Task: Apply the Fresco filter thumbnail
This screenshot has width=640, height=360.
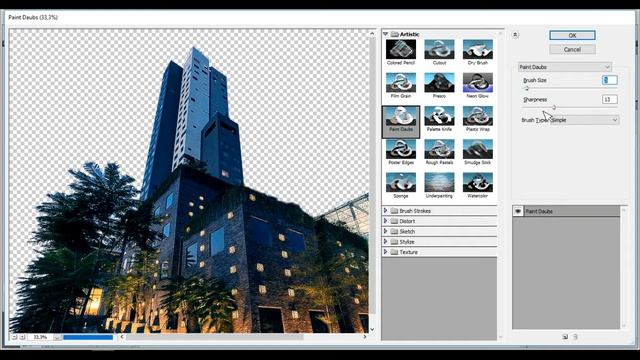Action: tap(439, 82)
